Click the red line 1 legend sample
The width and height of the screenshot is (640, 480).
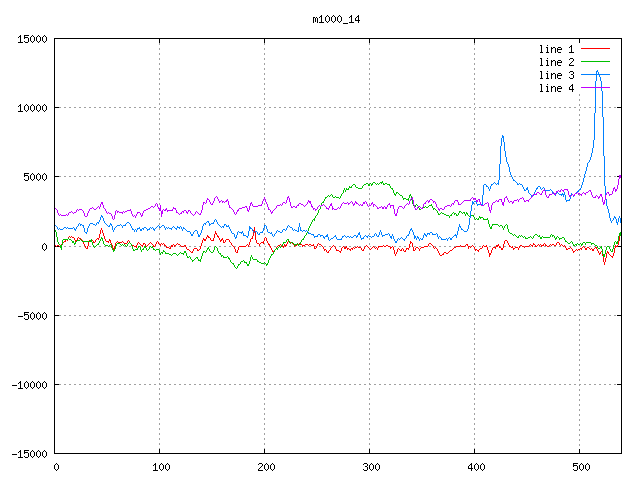(595, 49)
